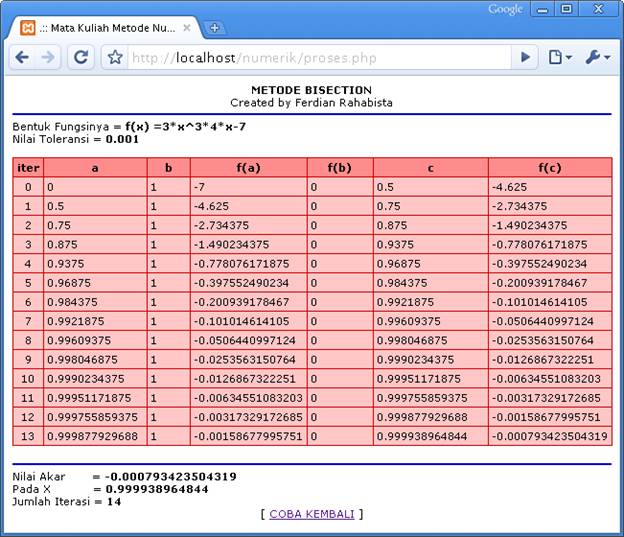
Task: Click the Go play arrow button
Action: (525, 57)
